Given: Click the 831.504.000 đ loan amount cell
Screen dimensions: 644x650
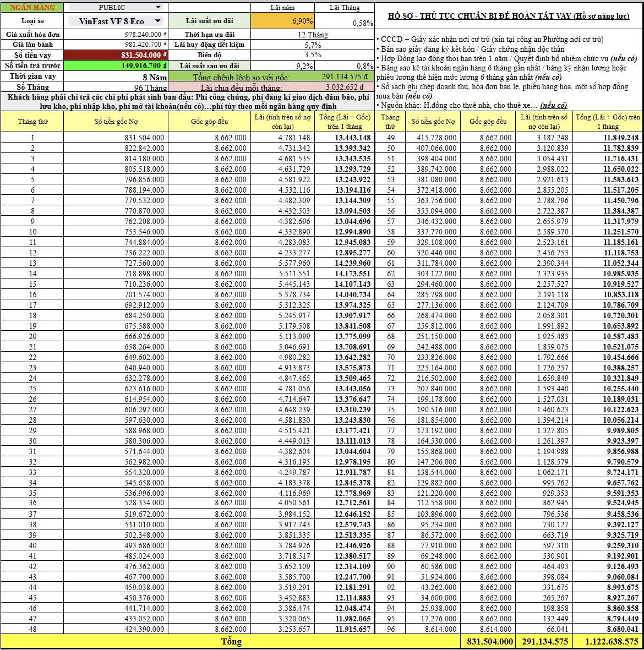Looking at the screenshot, I should [116, 55].
